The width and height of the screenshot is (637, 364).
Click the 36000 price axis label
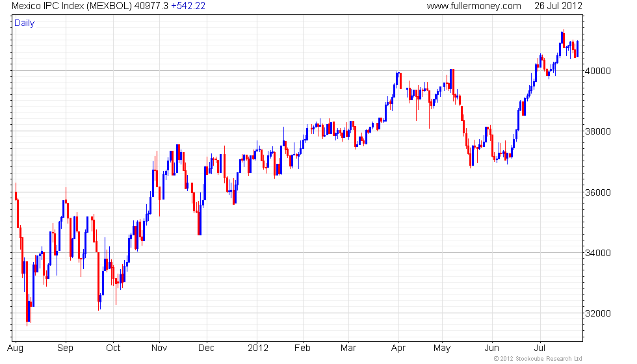(x=597, y=192)
